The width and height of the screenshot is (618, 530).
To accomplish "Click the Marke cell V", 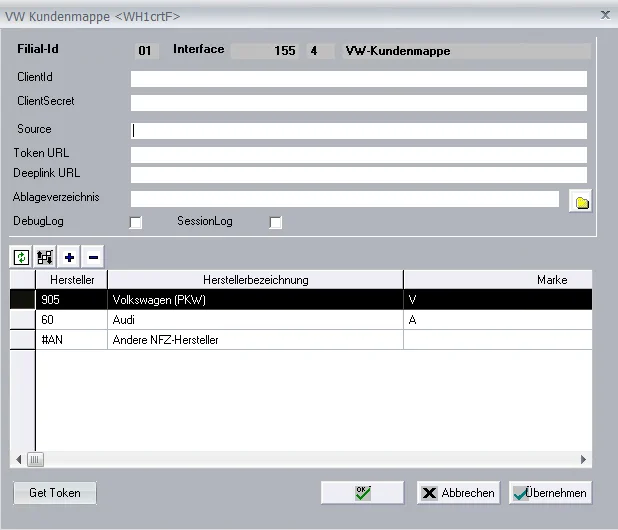I will [x=498, y=300].
